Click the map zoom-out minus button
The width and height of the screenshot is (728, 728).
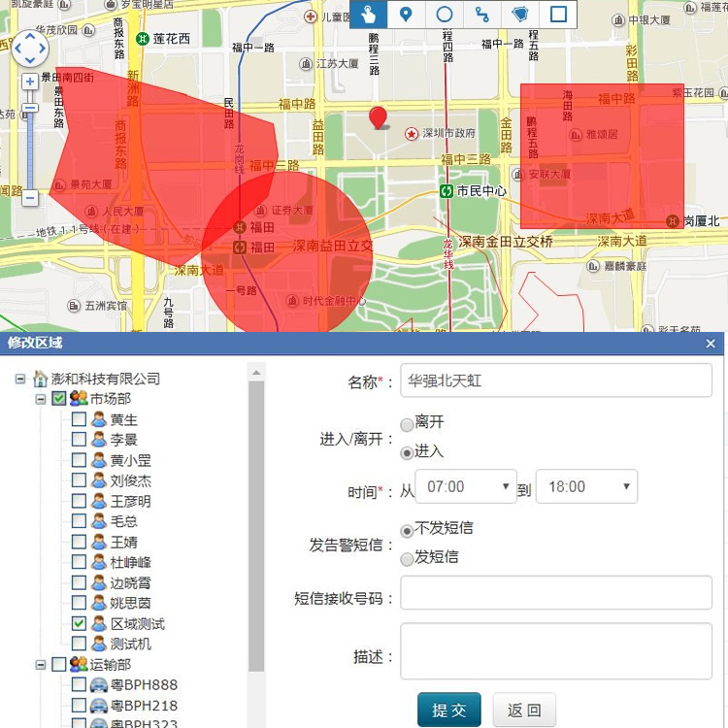point(30,198)
